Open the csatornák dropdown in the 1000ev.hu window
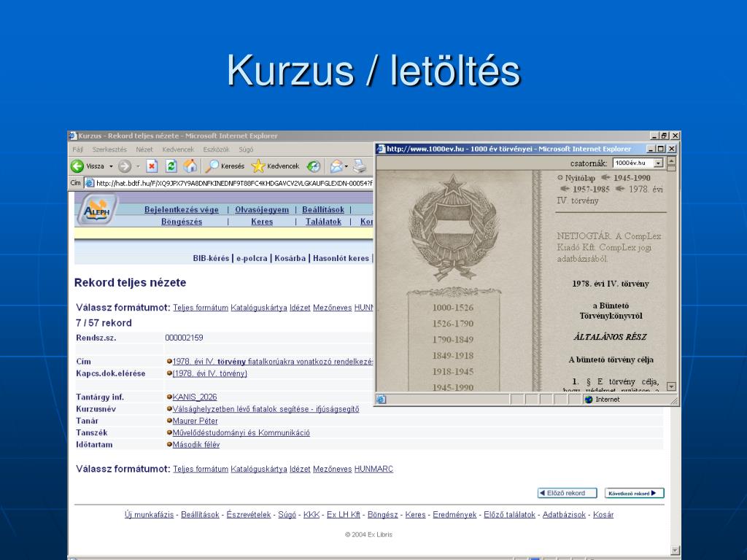Screen dimensions: 747x560 (659, 163)
